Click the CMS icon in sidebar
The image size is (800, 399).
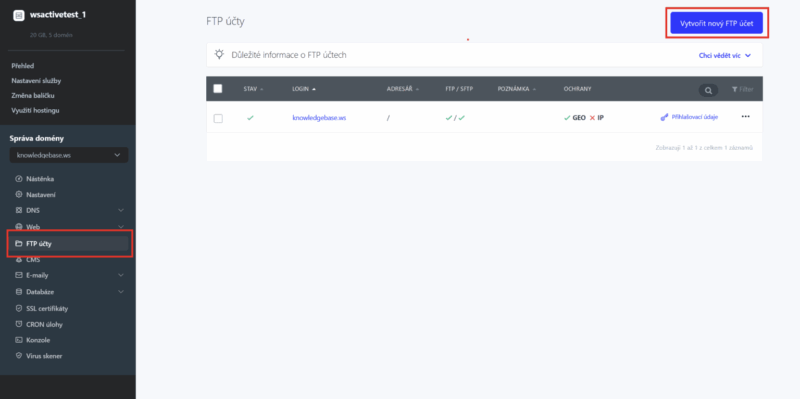point(19,260)
